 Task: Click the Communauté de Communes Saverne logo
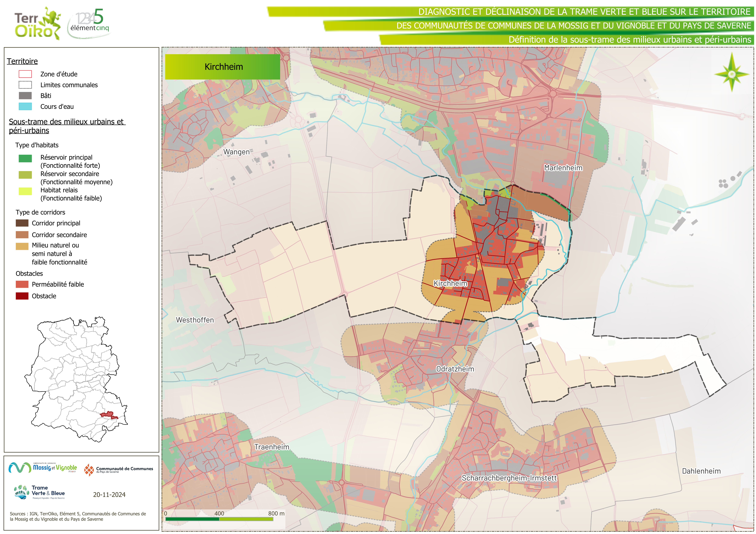[x=119, y=470]
